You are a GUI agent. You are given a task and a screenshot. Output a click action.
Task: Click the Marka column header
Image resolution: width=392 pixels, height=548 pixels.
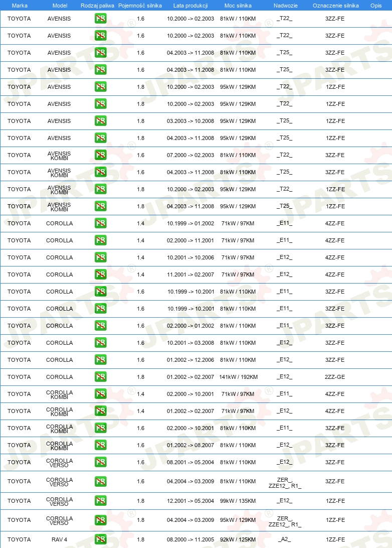pyautogui.click(x=20, y=6)
